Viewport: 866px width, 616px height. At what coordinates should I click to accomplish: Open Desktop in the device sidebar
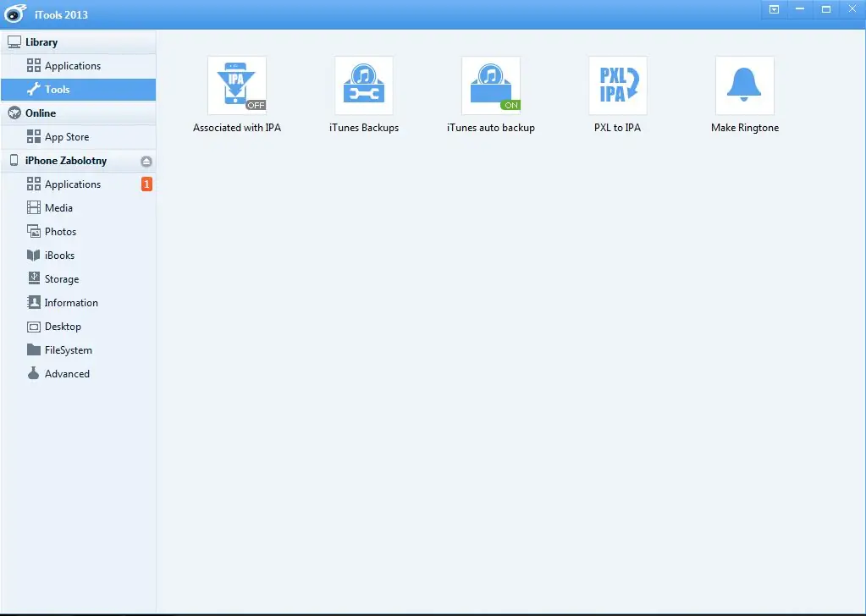coord(79,327)
